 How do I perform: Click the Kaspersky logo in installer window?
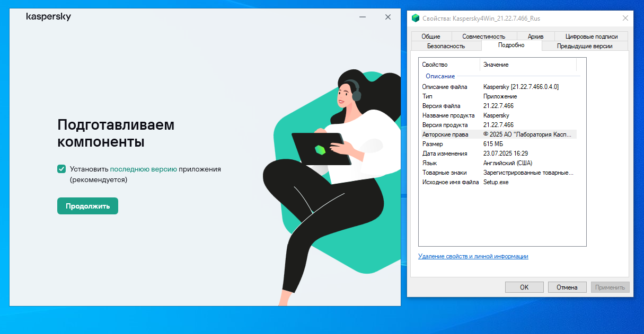(x=48, y=17)
